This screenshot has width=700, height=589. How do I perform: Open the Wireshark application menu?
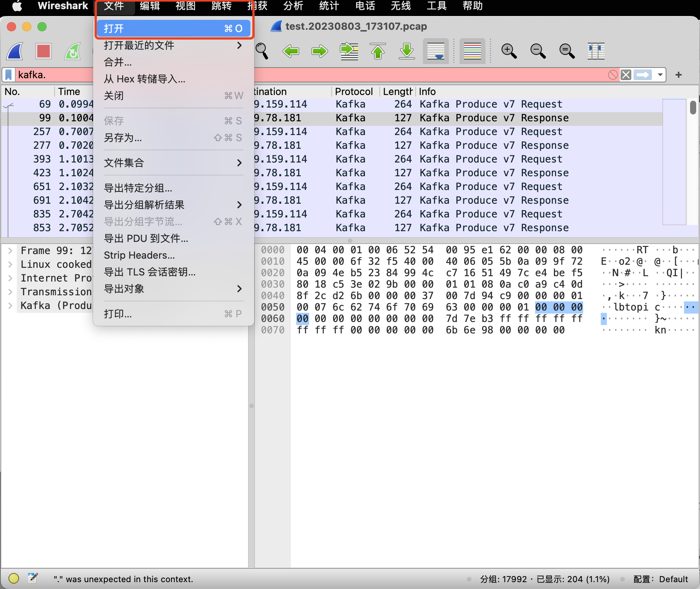63,6
